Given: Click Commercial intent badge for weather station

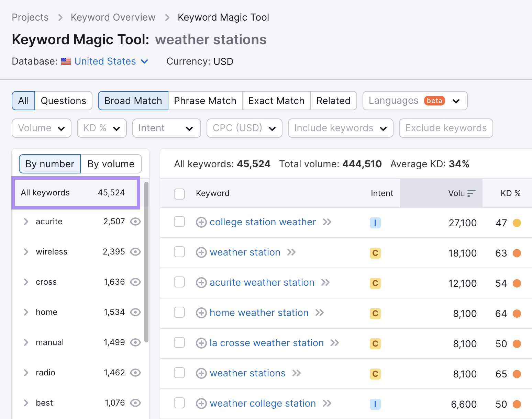Looking at the screenshot, I should 375,253.
